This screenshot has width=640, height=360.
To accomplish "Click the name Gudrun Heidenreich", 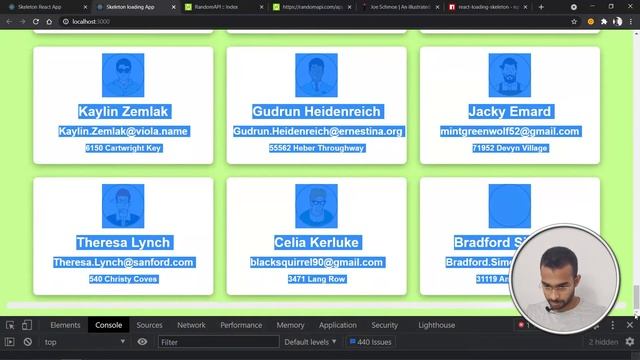I will coord(316,111).
